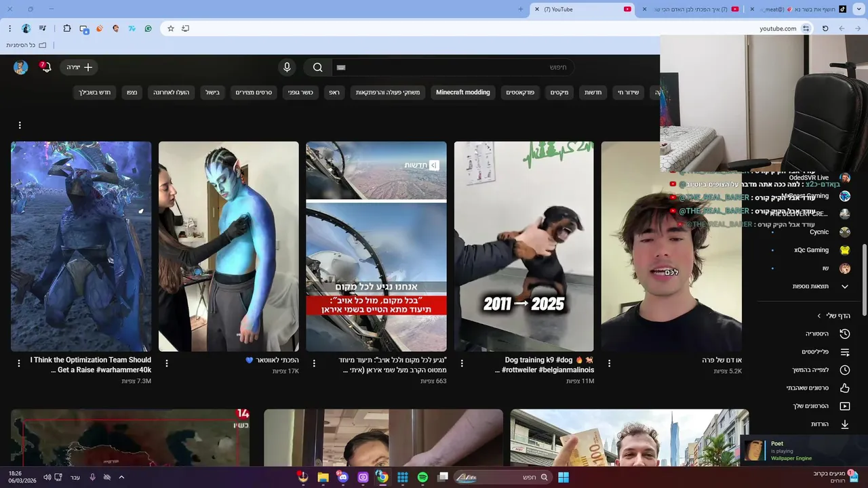
Task: Switch to the active (7) YouTube tab
Action: (582, 9)
